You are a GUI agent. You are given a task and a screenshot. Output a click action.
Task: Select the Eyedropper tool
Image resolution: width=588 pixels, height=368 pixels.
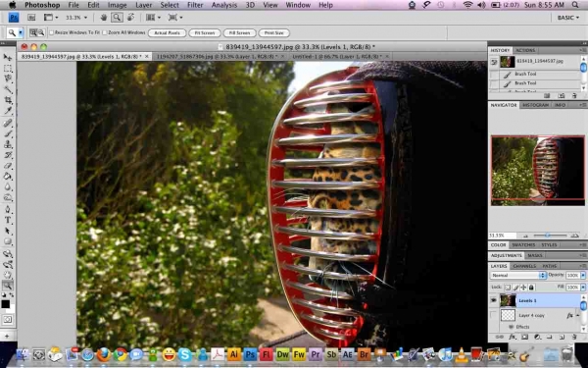8,110
